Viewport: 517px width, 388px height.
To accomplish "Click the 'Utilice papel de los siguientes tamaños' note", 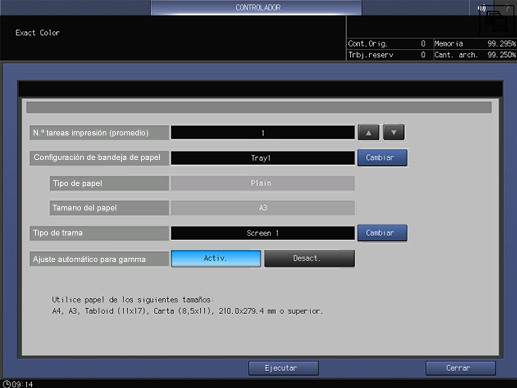I will (132, 300).
